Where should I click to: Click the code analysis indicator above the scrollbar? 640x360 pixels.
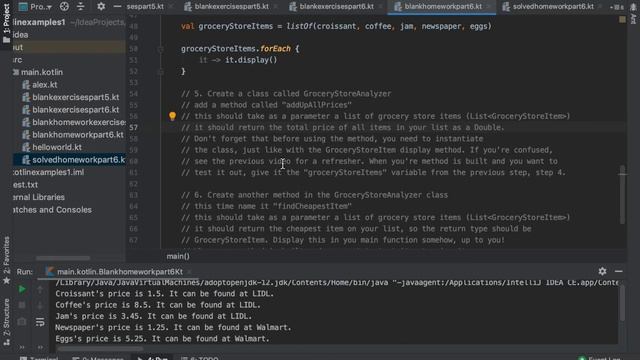[622, 19]
